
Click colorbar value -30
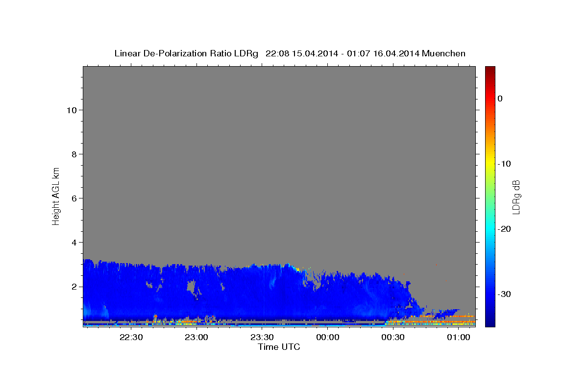pyautogui.click(x=505, y=294)
